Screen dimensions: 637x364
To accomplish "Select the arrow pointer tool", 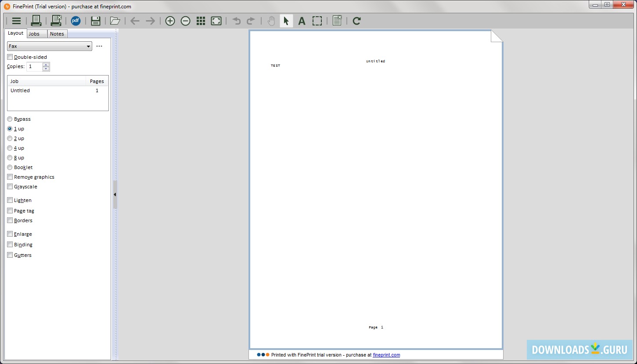I will click(x=286, y=21).
